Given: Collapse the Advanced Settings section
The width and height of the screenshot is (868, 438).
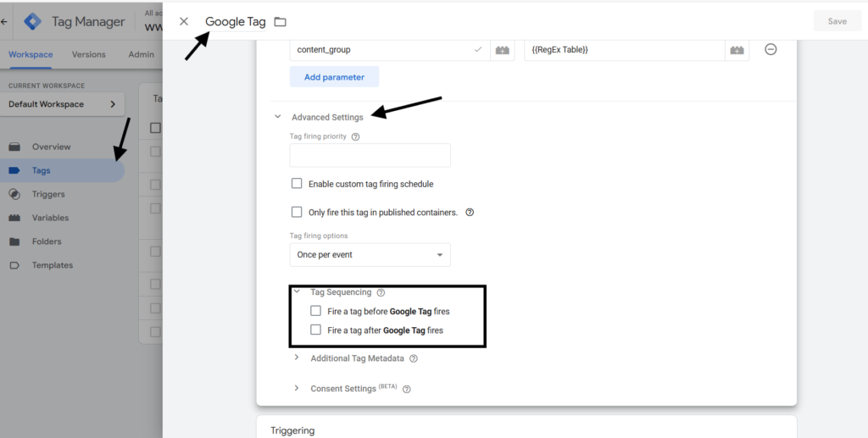Looking at the screenshot, I should pos(278,117).
